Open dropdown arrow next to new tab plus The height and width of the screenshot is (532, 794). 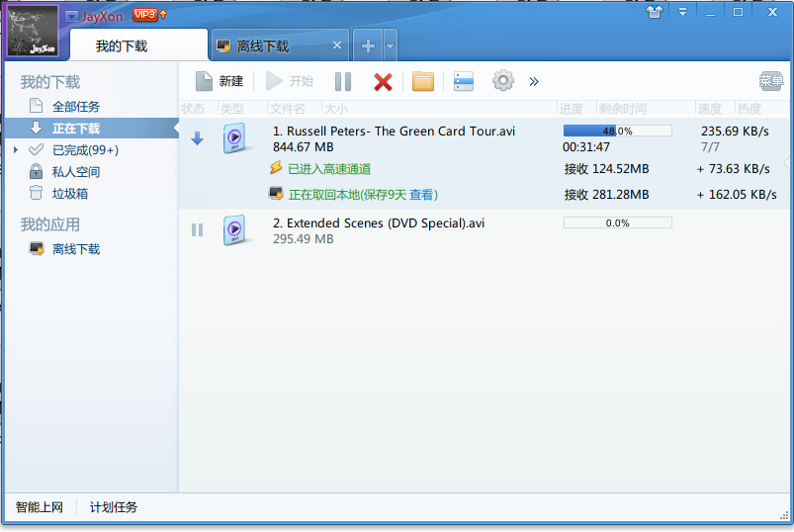click(x=391, y=45)
